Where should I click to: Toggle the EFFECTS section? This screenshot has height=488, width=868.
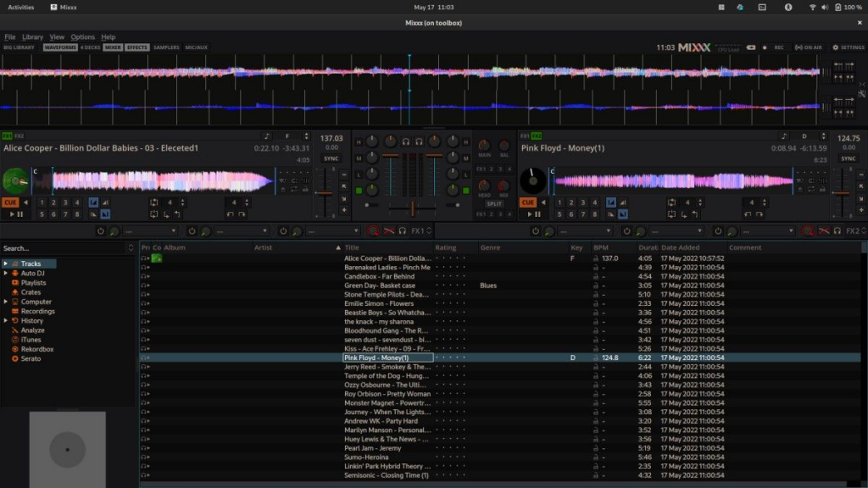136,47
